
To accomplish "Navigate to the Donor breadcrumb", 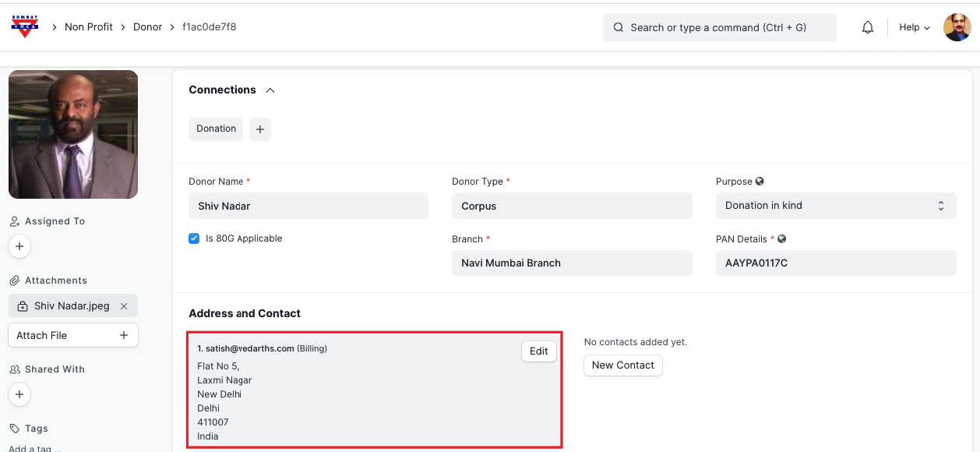I will (x=147, y=27).
